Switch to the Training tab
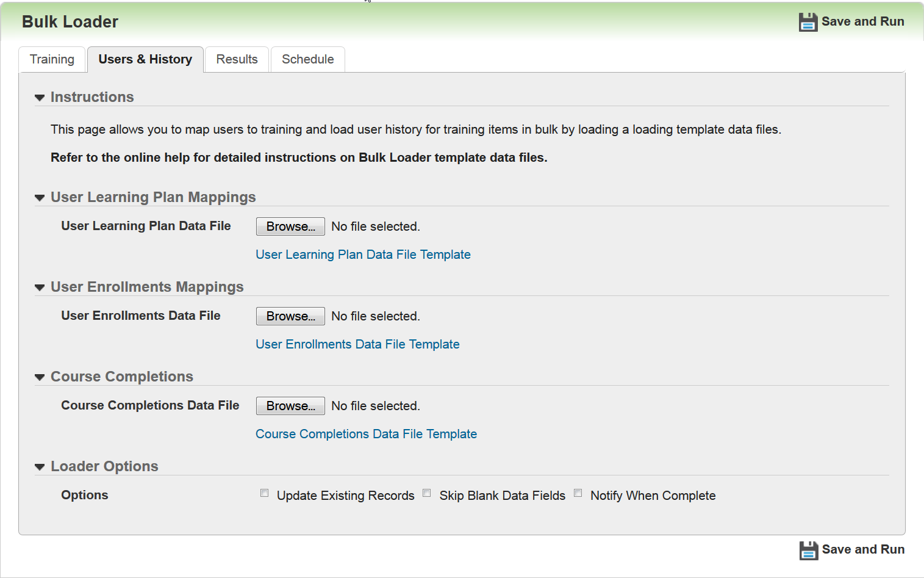The width and height of the screenshot is (924, 578). point(52,59)
